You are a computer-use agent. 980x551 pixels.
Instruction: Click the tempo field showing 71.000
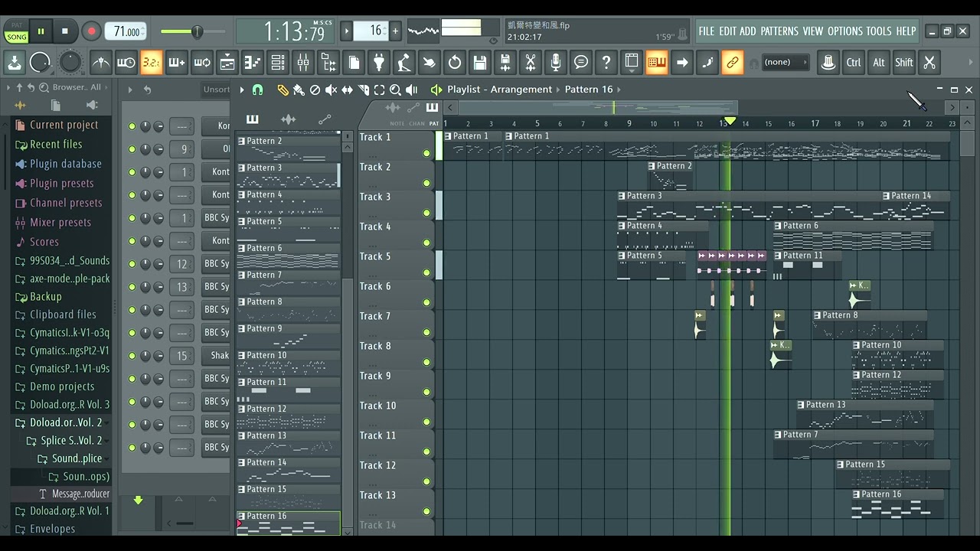(126, 31)
